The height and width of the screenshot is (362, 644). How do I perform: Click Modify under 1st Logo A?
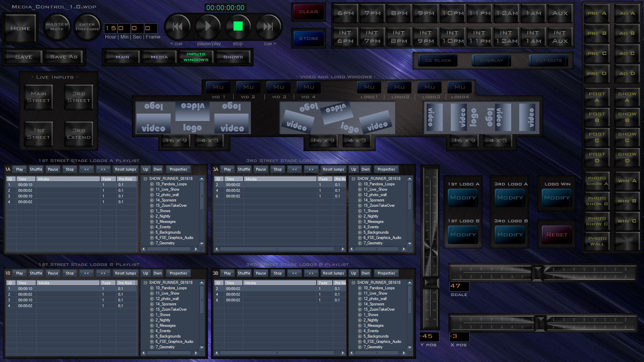pyautogui.click(x=463, y=198)
